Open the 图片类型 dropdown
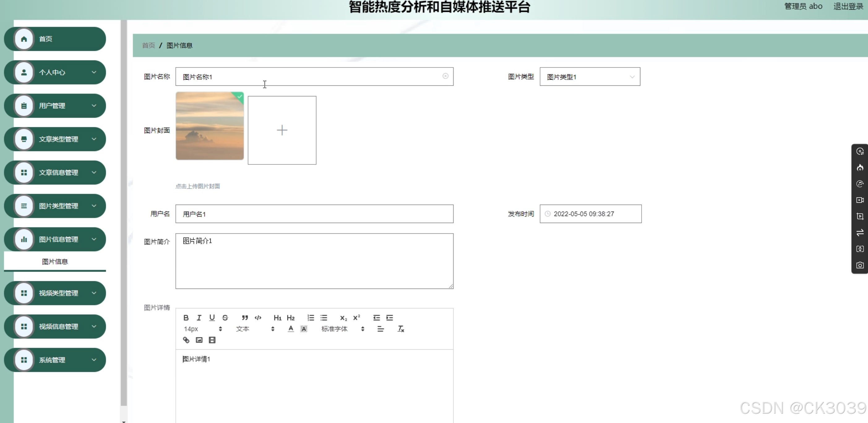The width and height of the screenshot is (868, 423). tap(590, 76)
